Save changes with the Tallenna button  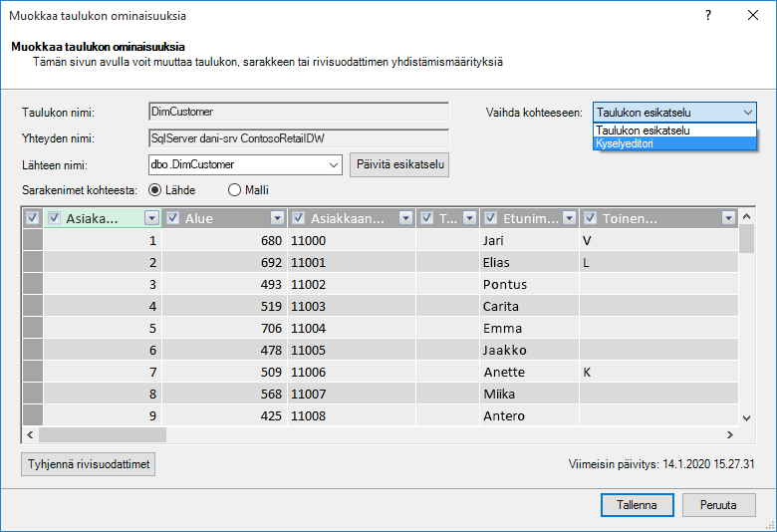[638, 505]
